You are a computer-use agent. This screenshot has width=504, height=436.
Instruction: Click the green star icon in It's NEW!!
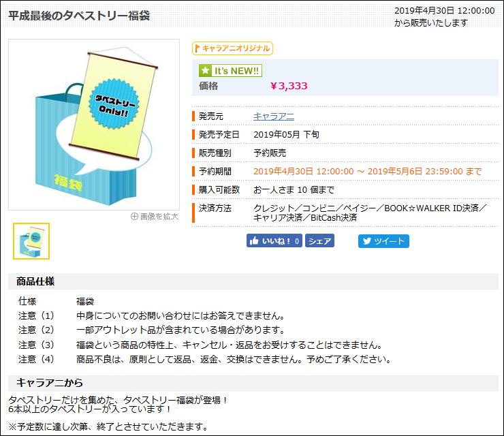205,71
